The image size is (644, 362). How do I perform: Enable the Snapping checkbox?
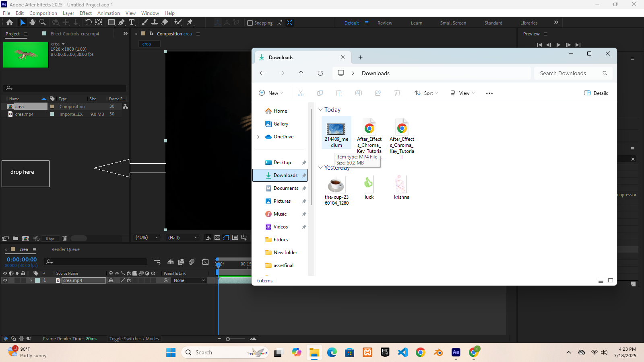pyautogui.click(x=250, y=23)
